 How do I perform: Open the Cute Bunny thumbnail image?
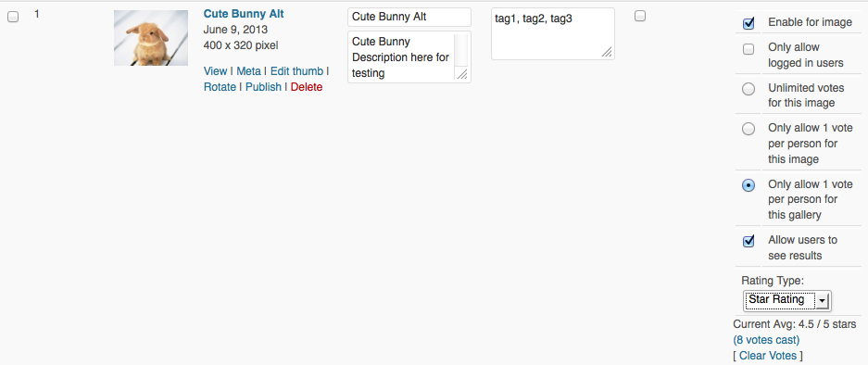click(x=151, y=38)
